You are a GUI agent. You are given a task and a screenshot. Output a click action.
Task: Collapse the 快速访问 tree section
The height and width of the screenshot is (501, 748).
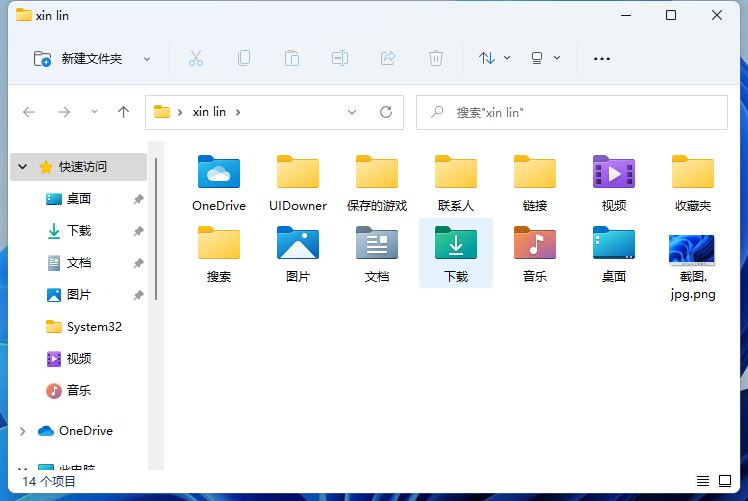23,167
